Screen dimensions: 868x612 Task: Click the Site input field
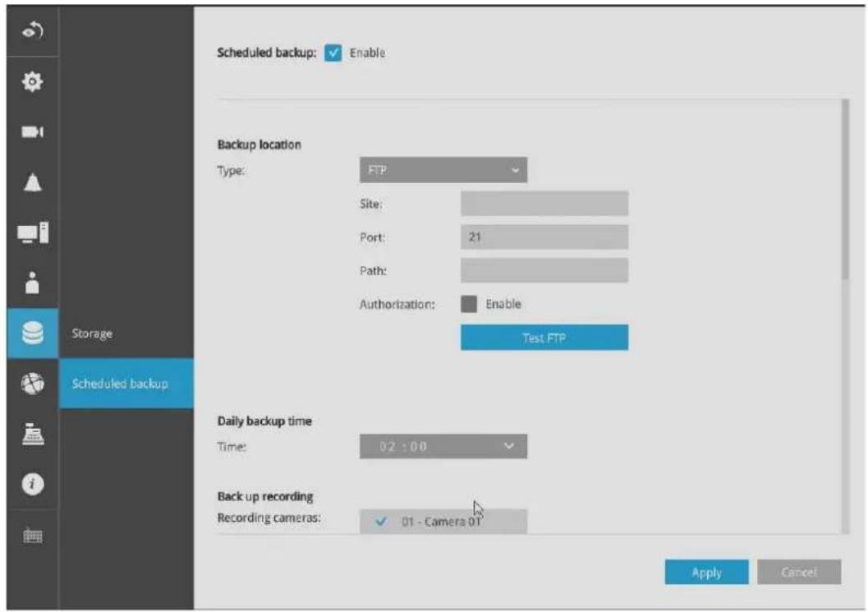tap(544, 204)
